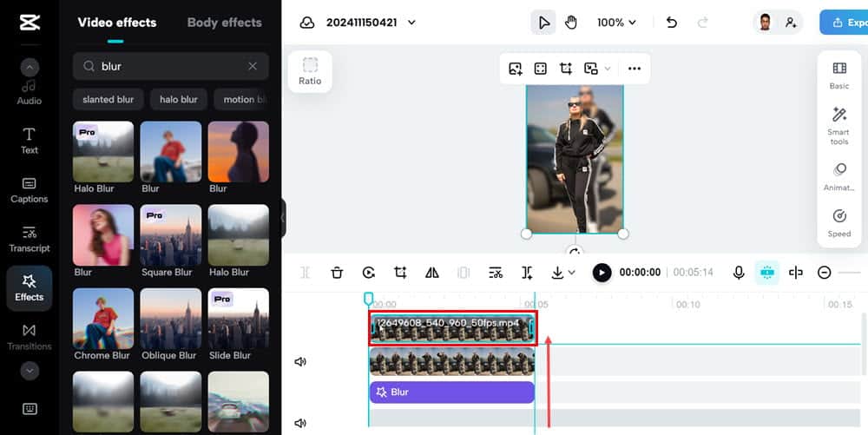Zoom out the timeline with minus
Screen dimensions: 868x435
[x=825, y=273]
